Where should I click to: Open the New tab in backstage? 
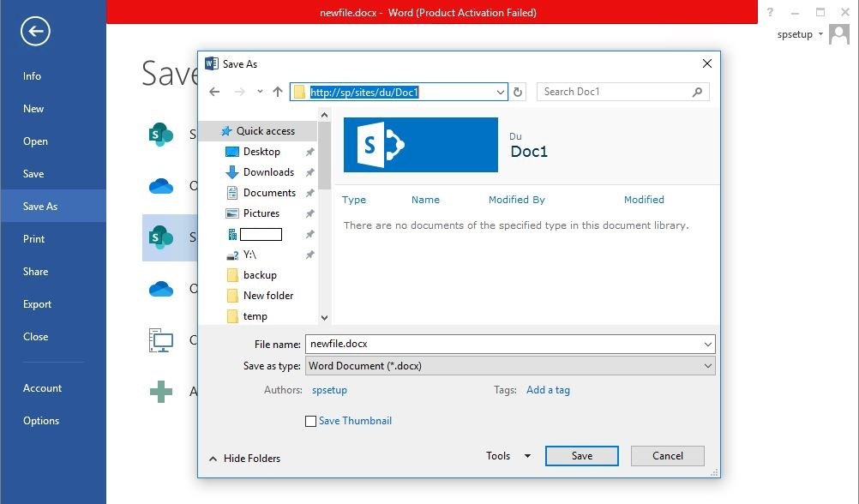33,109
